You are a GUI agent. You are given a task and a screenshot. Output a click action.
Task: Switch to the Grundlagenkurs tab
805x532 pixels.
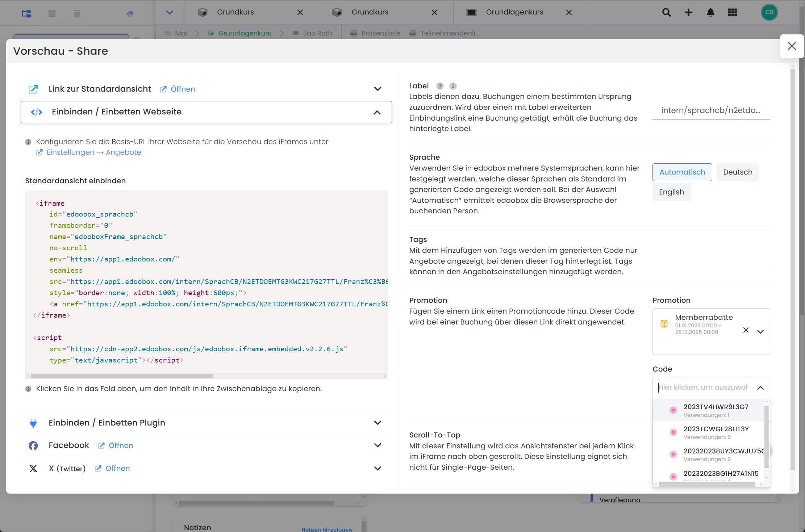pyautogui.click(x=514, y=12)
